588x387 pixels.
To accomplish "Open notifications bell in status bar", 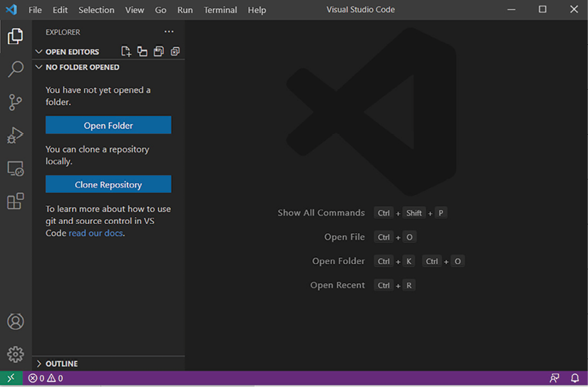I will pyautogui.click(x=575, y=378).
